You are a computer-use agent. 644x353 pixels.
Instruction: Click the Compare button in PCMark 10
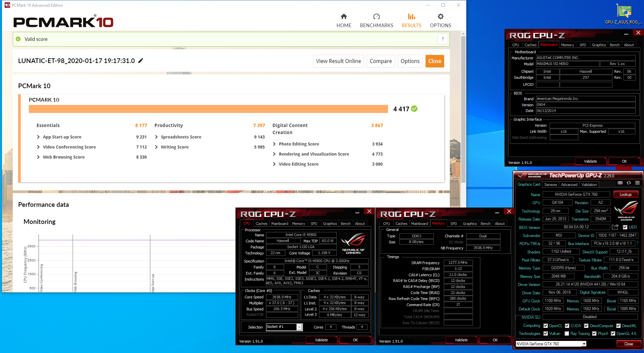(381, 61)
